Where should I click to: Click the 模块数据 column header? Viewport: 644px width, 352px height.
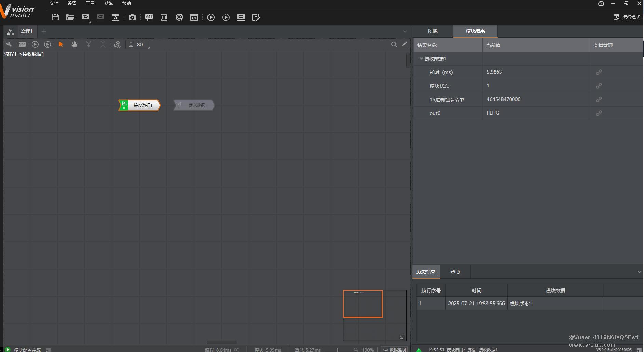click(x=555, y=291)
